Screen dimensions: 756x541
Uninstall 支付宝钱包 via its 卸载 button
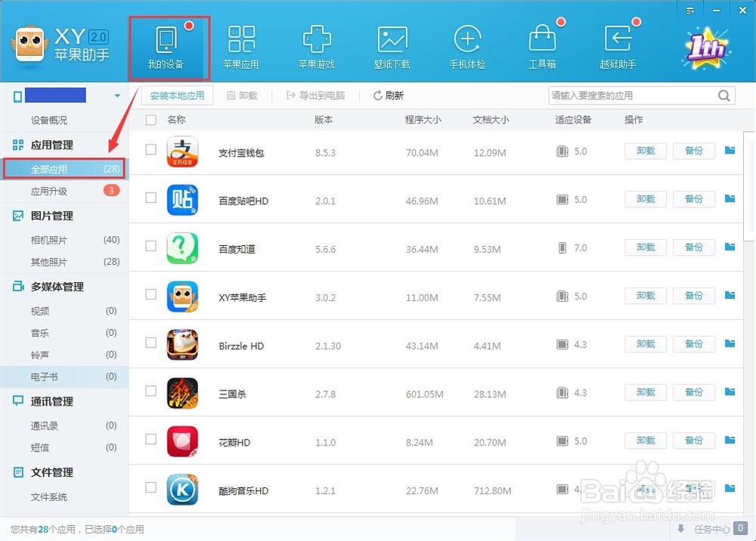646,151
